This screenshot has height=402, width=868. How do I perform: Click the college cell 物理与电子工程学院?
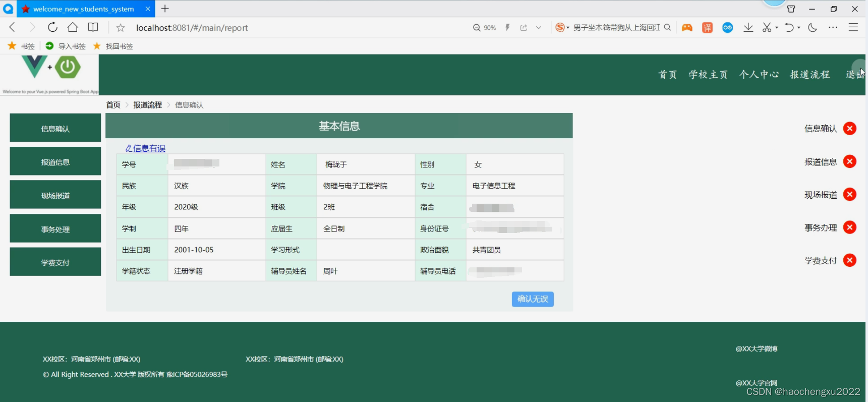pyautogui.click(x=366, y=186)
